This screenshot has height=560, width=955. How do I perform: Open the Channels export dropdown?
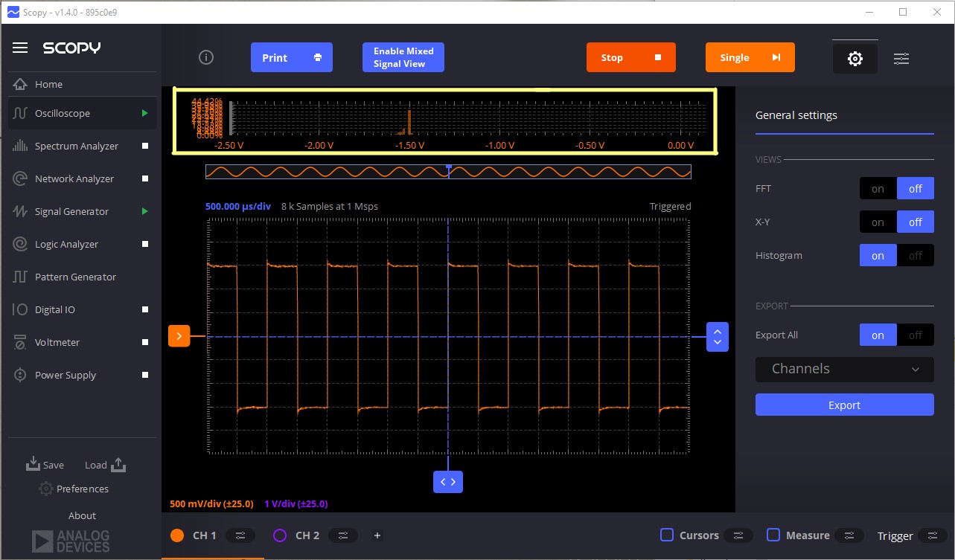(844, 370)
